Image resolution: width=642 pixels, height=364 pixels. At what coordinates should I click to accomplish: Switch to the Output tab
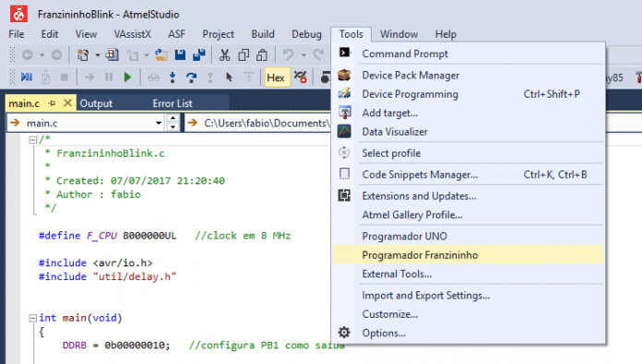click(96, 103)
